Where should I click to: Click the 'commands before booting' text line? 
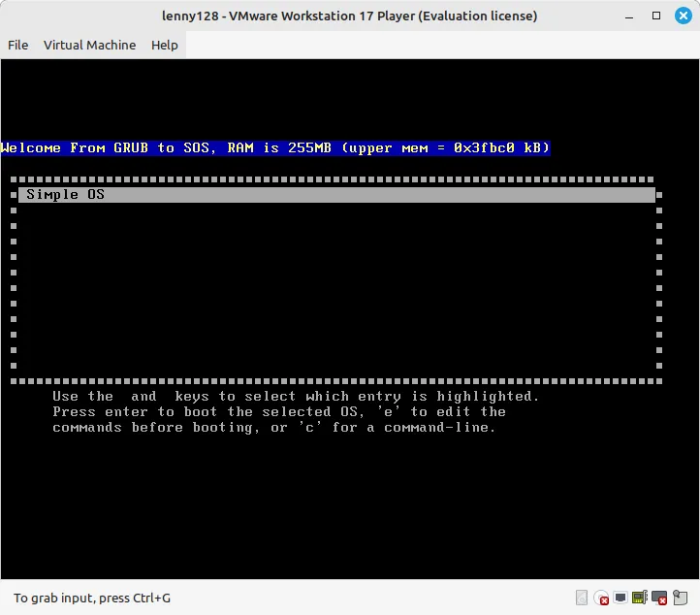[x=274, y=428]
